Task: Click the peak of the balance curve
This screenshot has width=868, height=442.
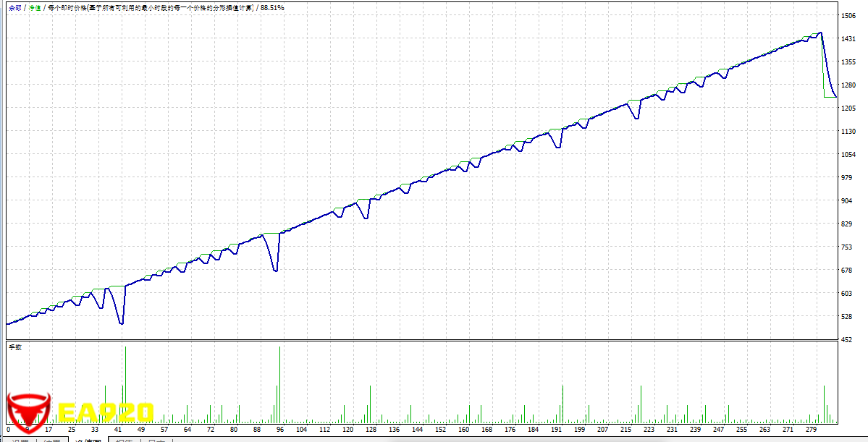Action: [x=819, y=33]
